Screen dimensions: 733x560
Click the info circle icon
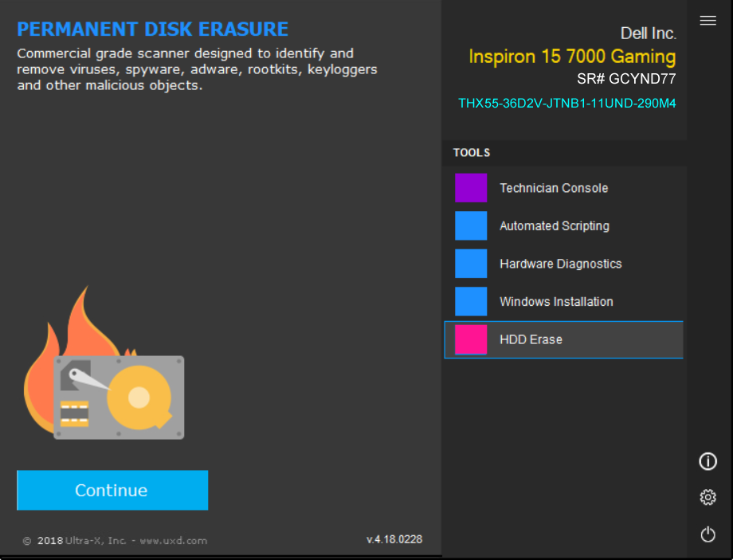708,461
